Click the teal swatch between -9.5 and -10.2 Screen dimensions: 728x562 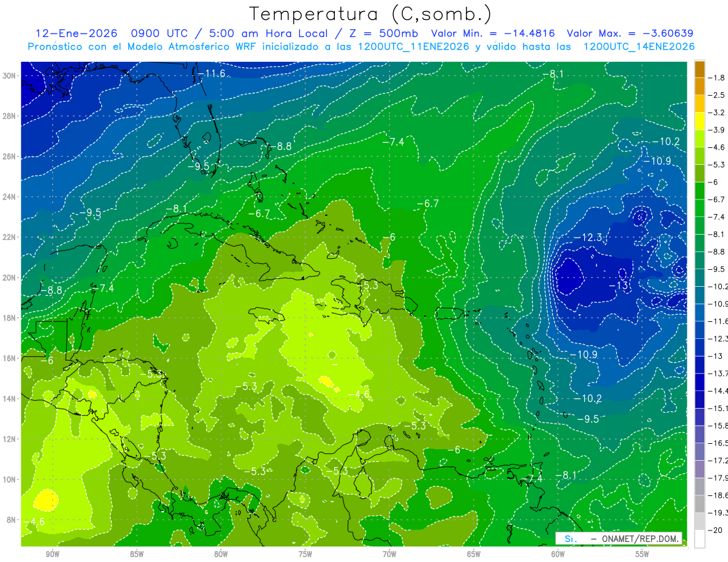699,278
